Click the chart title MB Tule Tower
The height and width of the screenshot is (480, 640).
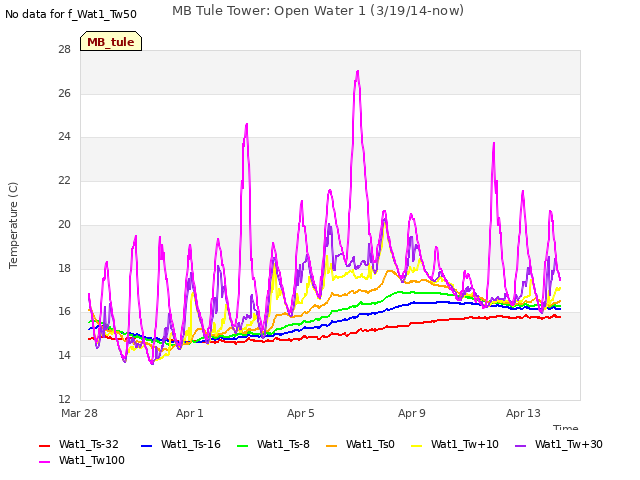(318, 11)
